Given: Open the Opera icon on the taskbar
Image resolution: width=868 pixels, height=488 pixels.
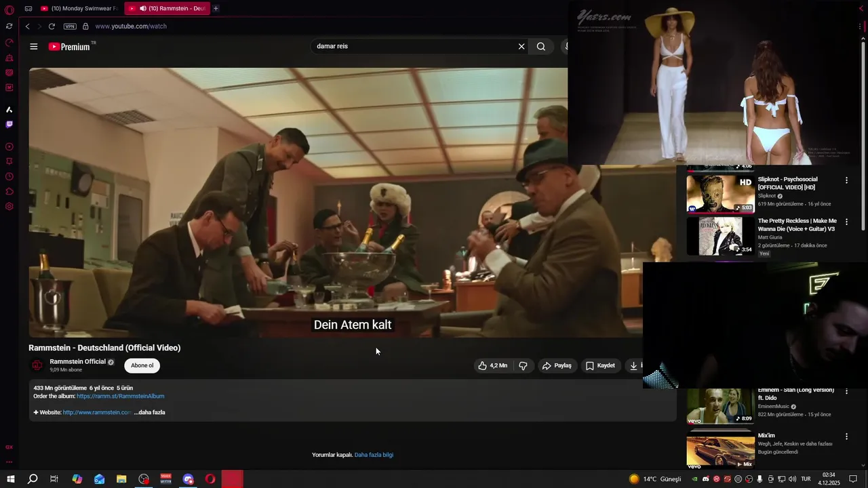Looking at the screenshot, I should coord(210,479).
